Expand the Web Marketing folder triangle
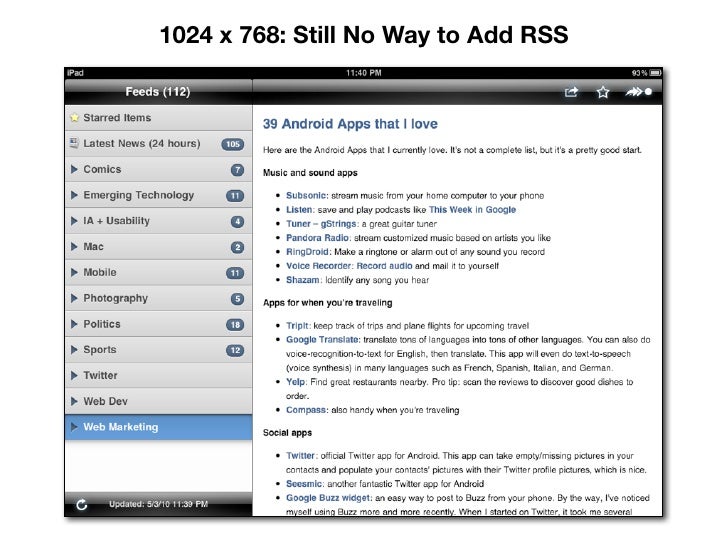Viewport: 728px width, 546px height. (74, 427)
